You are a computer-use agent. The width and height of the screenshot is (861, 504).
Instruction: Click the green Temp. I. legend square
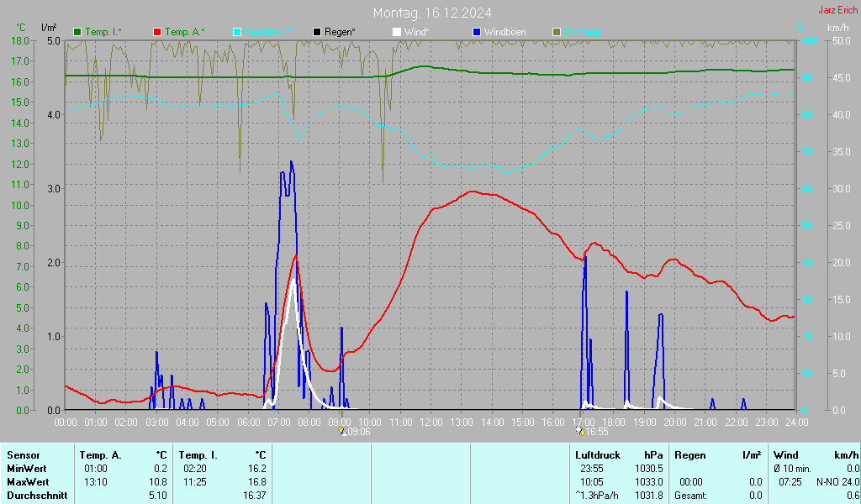tap(78, 32)
